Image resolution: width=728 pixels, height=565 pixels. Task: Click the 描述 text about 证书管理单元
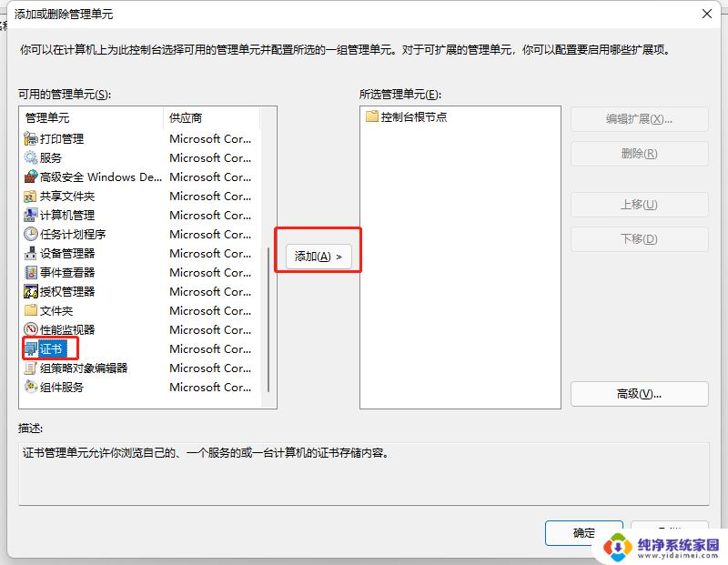[207, 453]
